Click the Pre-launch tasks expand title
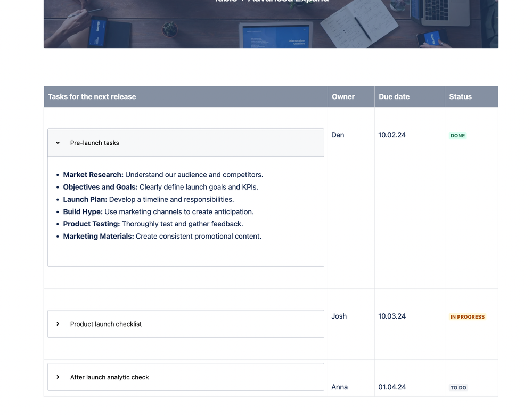Image resolution: width=532 pixels, height=415 pixels. point(95,143)
